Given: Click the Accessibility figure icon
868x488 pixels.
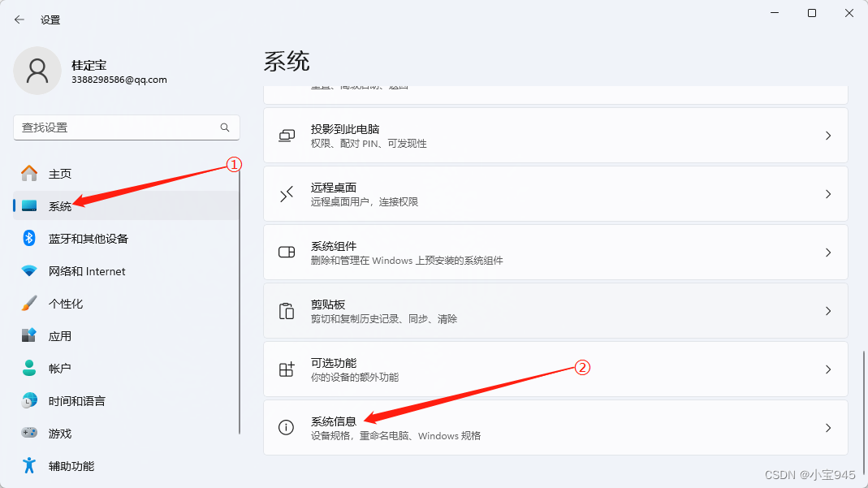Looking at the screenshot, I should [29, 465].
